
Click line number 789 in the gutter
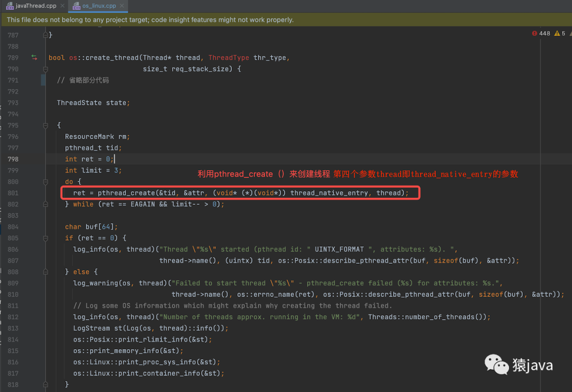pyautogui.click(x=13, y=58)
